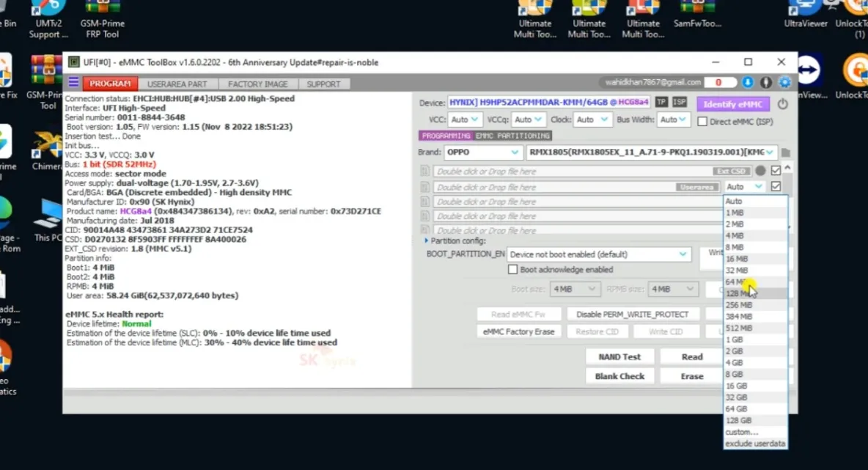
Task: Select 512 MiB from size list
Action: tap(755, 328)
